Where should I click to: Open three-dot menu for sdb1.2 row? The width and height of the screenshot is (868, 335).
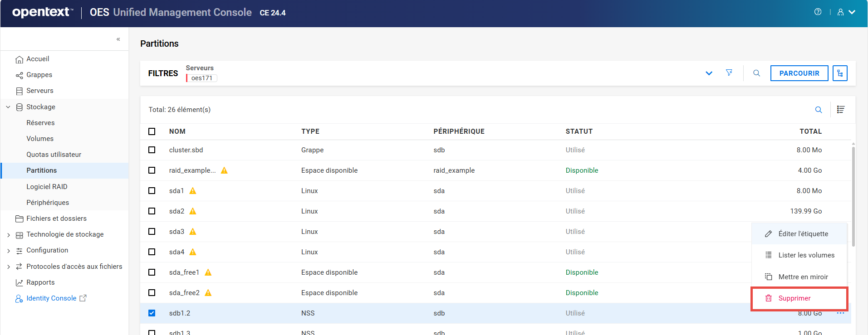(x=840, y=313)
